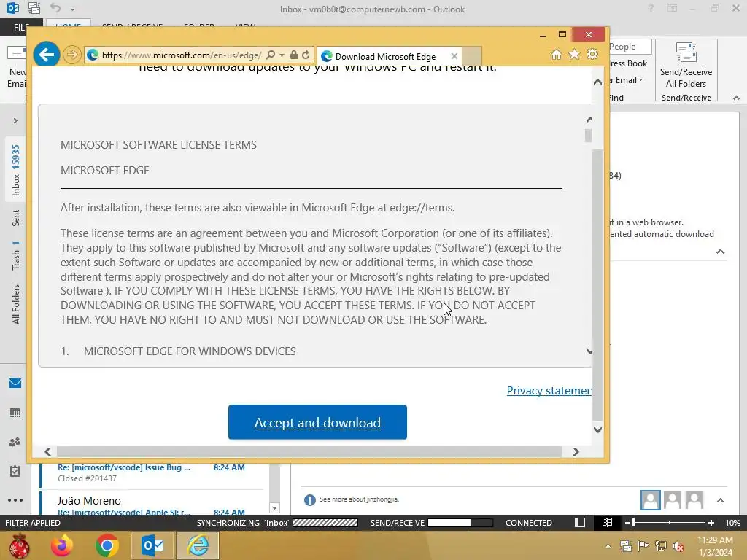Open the navigation options ellipsis in Outlook
Viewport: 747px width, 560px height.
click(15, 500)
